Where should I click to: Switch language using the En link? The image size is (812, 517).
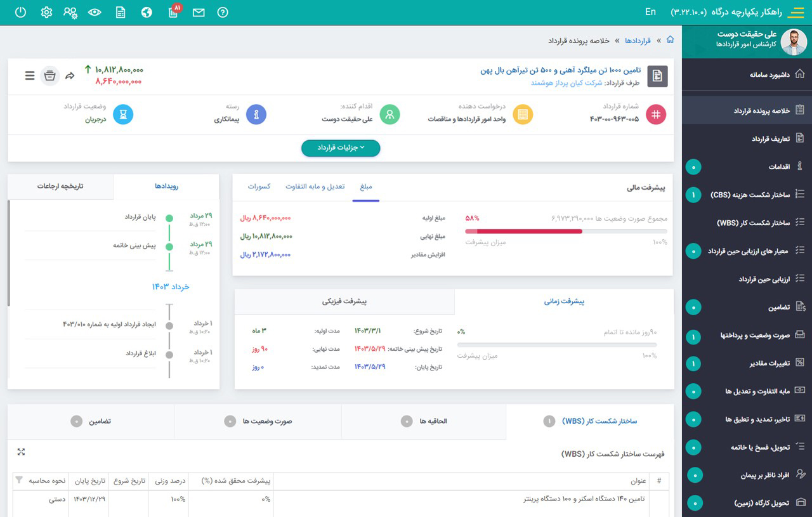click(x=650, y=12)
